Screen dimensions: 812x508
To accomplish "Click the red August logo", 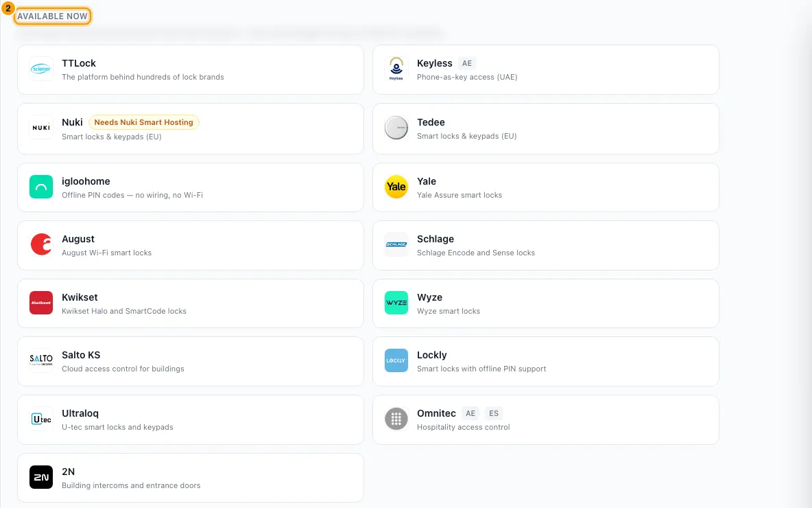I will point(41,244).
